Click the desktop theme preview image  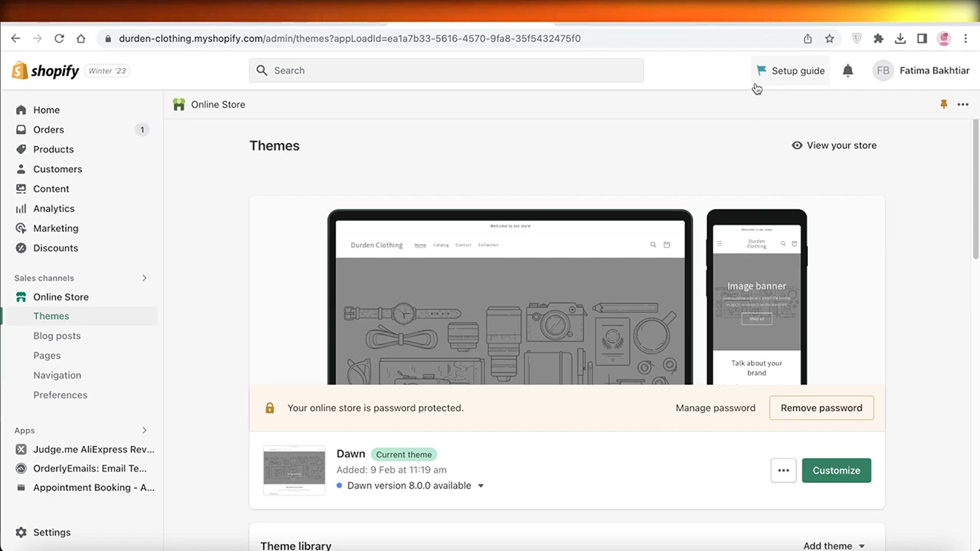[x=510, y=297]
